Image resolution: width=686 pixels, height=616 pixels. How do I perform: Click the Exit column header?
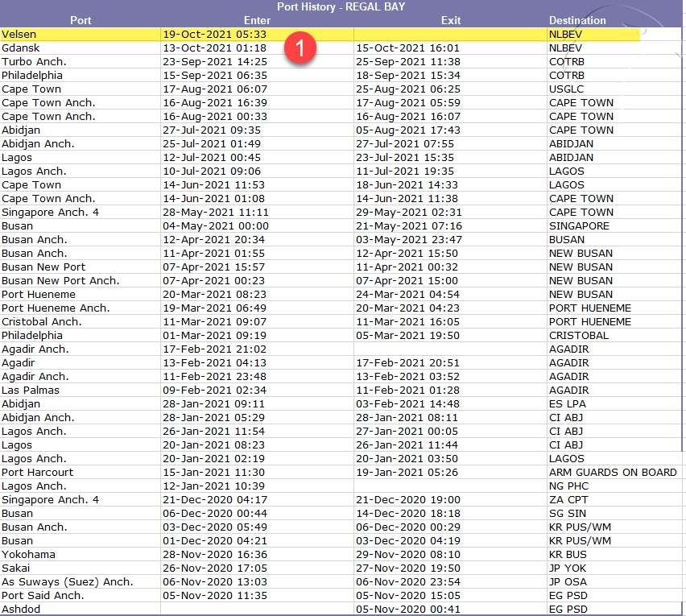pos(451,21)
